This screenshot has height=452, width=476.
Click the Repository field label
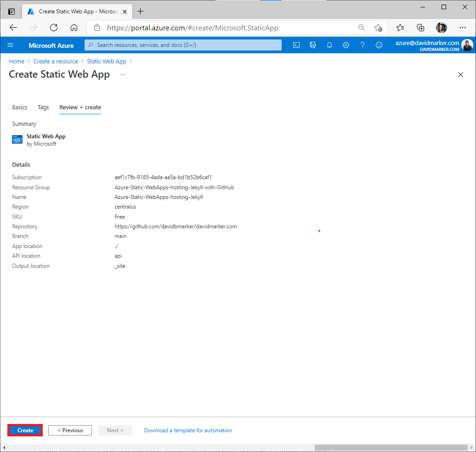[x=25, y=226]
